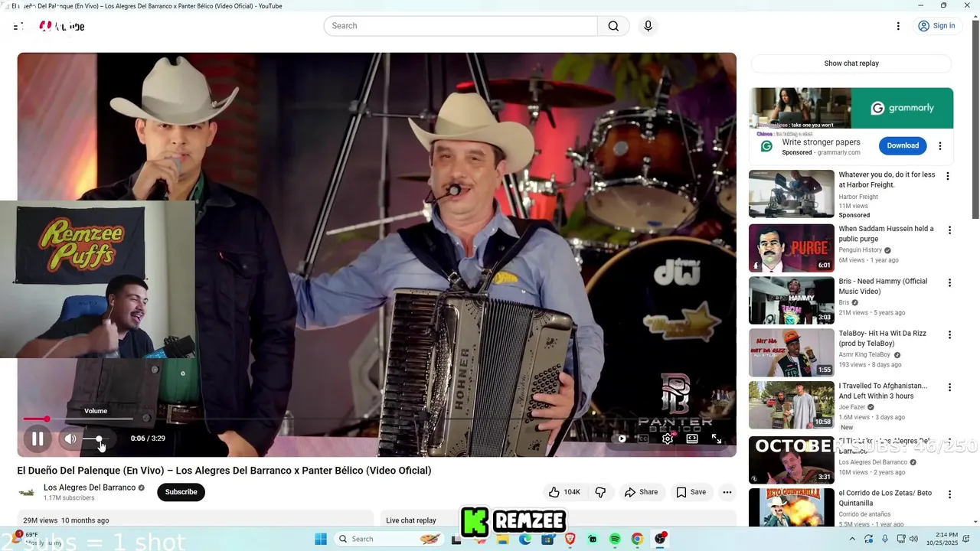Open options for Afghanistan video
980x551 pixels.
point(950,387)
